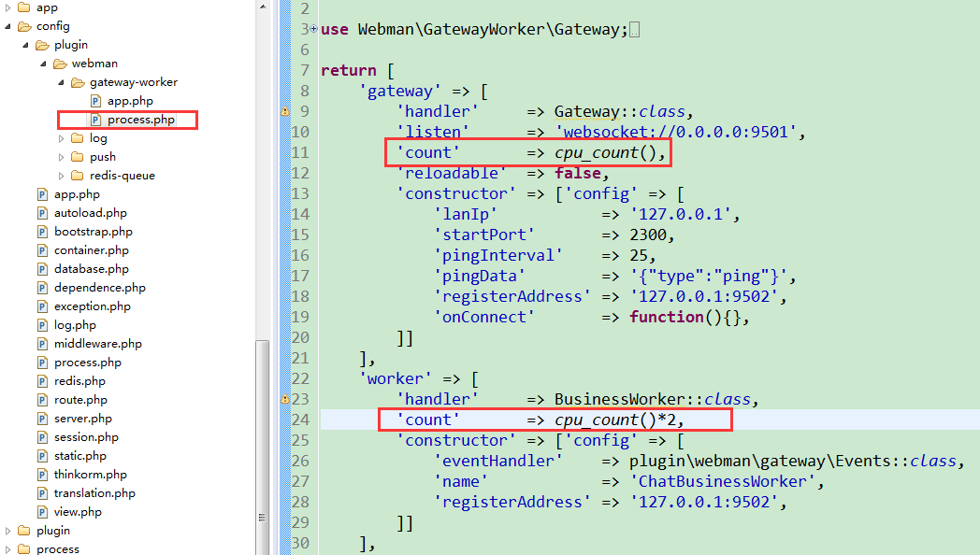Click '{"type":"ping"}' pingData value
The width and height of the screenshot is (980, 555).
[708, 276]
